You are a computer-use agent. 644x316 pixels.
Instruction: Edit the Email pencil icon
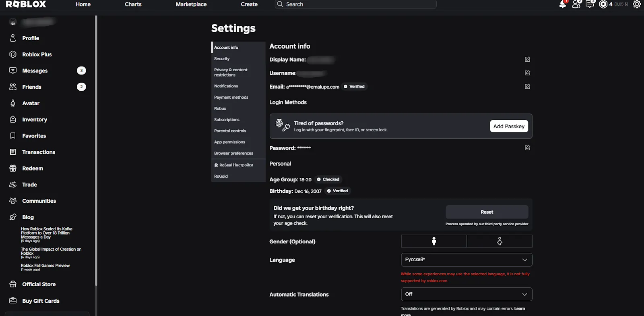pos(527,86)
